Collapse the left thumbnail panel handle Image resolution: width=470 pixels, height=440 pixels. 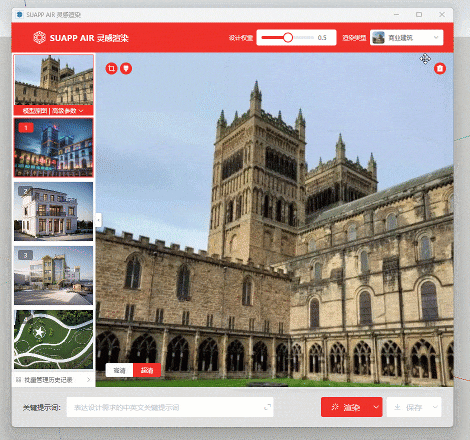click(99, 220)
